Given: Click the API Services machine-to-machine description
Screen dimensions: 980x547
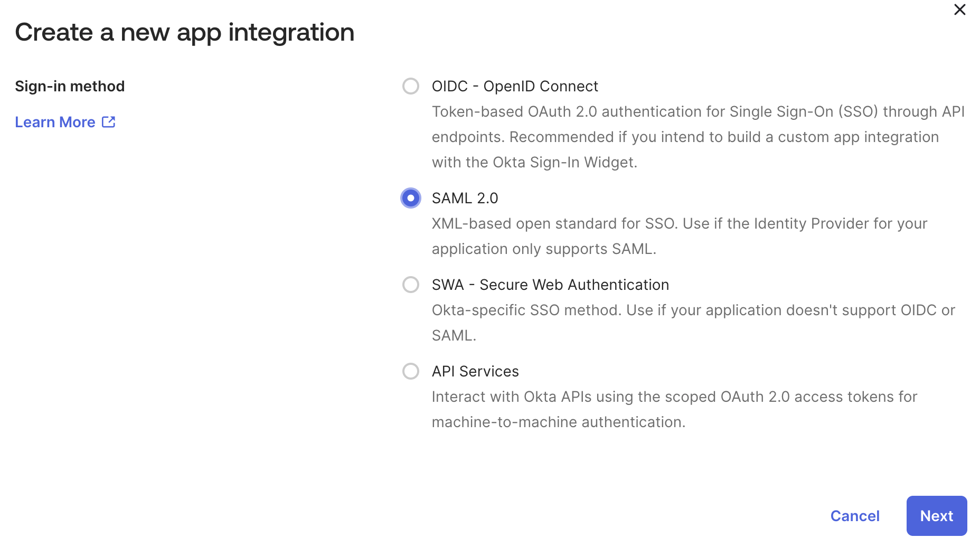Looking at the screenshot, I should click(x=673, y=409).
